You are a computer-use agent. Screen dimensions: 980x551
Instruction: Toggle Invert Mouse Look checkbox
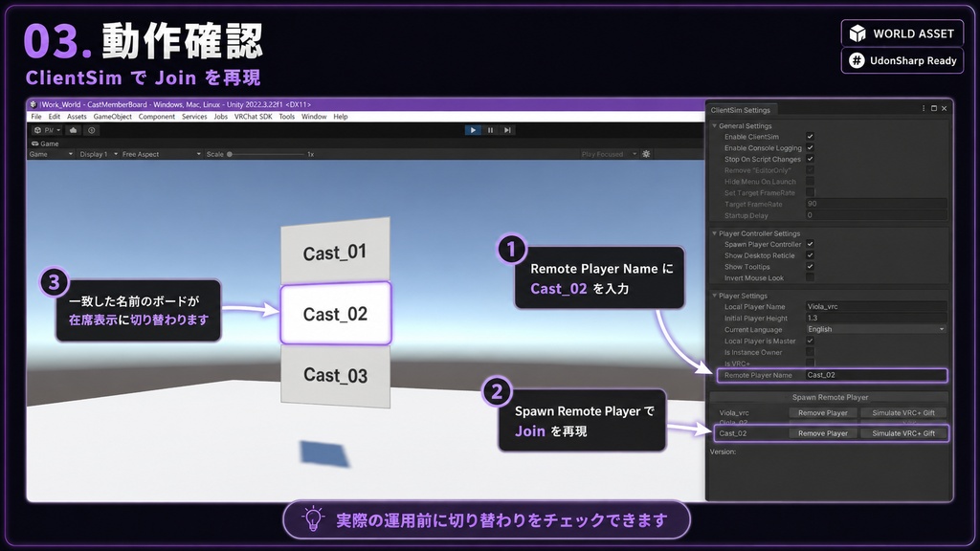coord(810,278)
